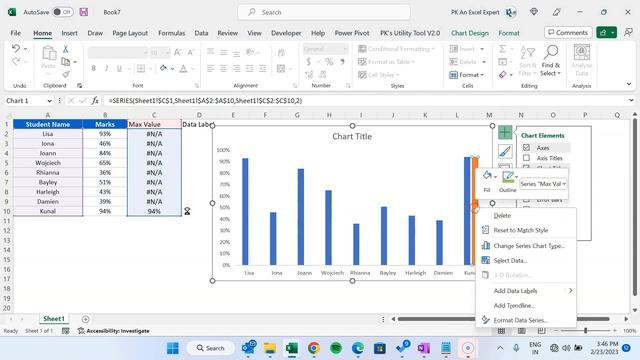Click the Share button in ribbon
This screenshot has width=640, height=360.
[x=607, y=33]
